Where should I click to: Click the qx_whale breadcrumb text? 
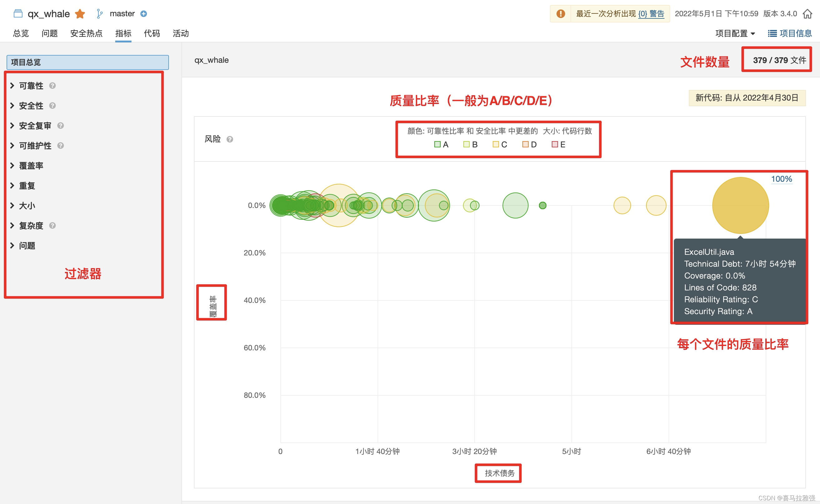tap(212, 60)
